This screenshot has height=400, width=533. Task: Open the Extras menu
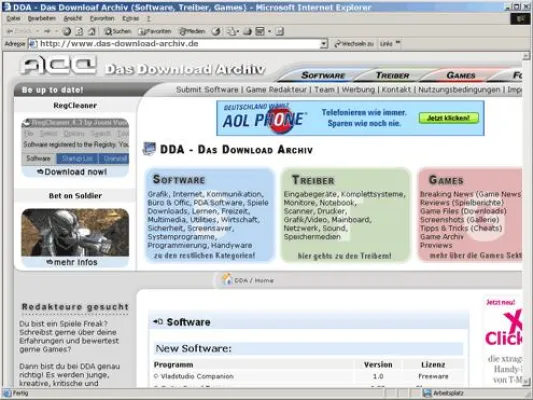(x=131, y=18)
